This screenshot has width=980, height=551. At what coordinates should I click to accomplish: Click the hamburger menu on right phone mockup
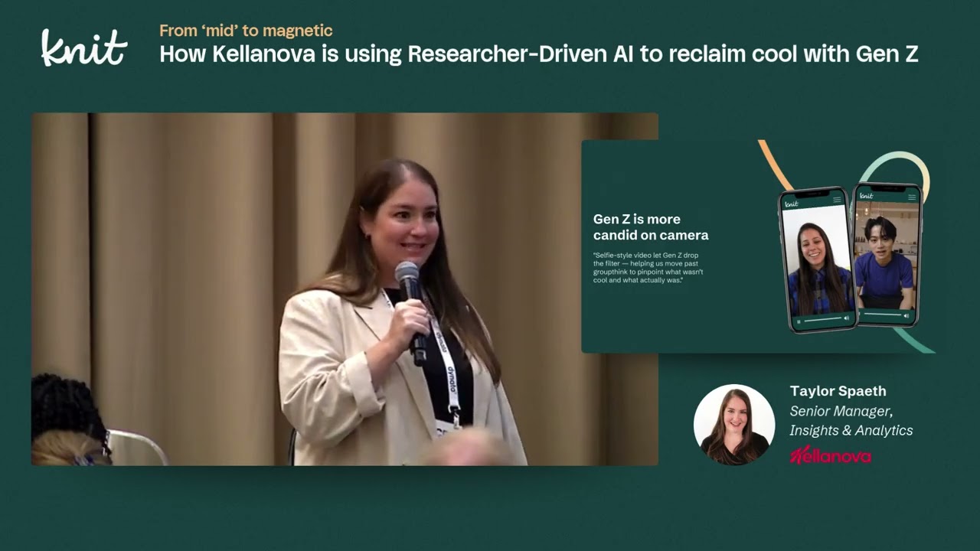(x=912, y=197)
